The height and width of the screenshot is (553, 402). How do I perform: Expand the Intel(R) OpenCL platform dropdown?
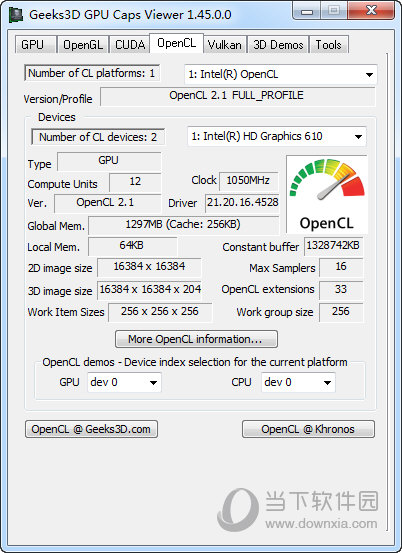(281, 74)
